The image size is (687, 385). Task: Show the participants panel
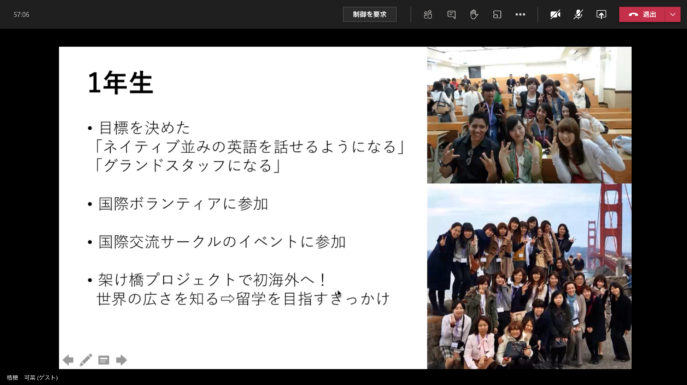tap(428, 14)
